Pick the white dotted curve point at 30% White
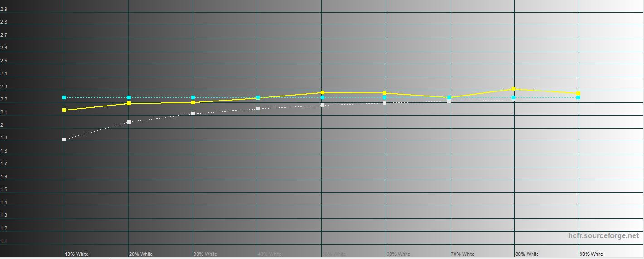644x259 pixels. tap(193, 114)
